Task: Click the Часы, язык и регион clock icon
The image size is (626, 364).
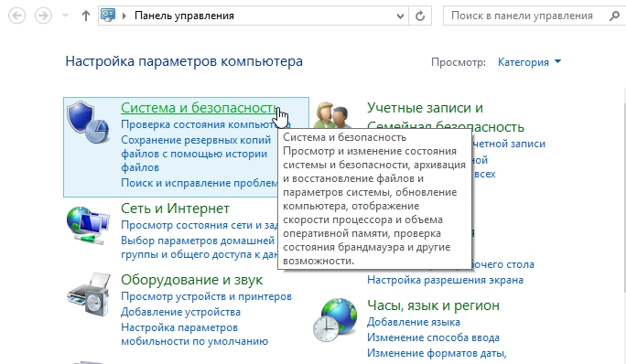Action: point(335,320)
